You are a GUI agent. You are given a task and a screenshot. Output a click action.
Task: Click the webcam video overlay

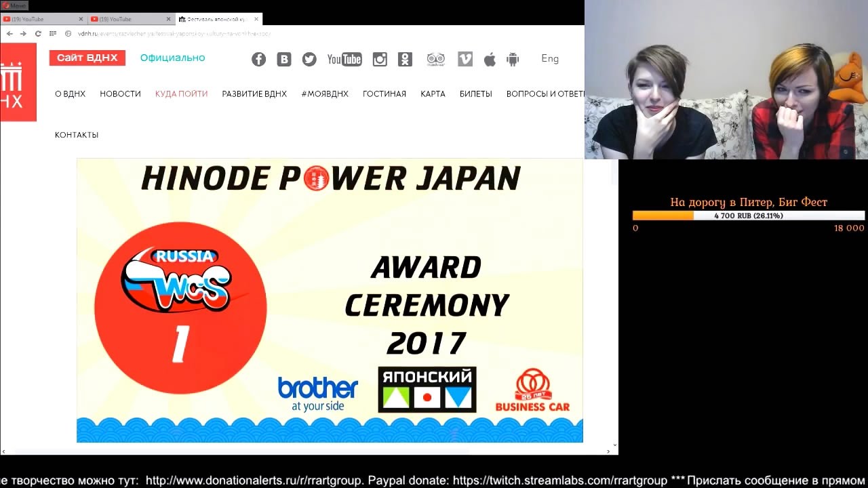(x=726, y=80)
